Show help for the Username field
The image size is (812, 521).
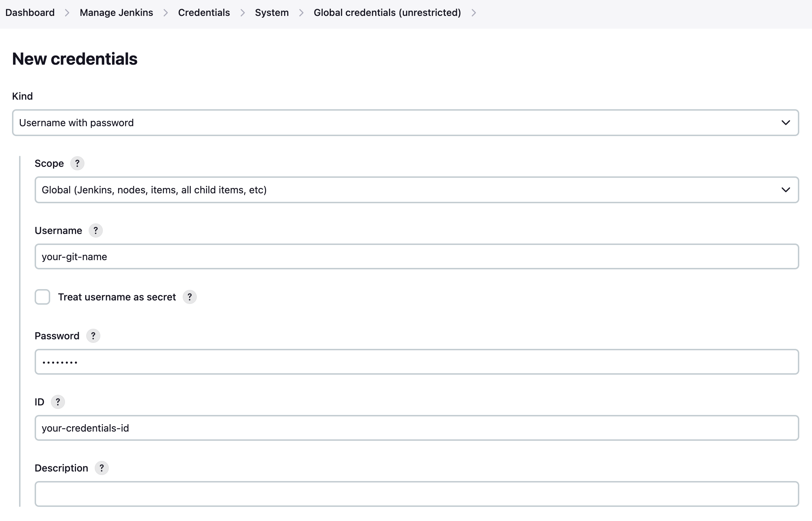point(95,230)
